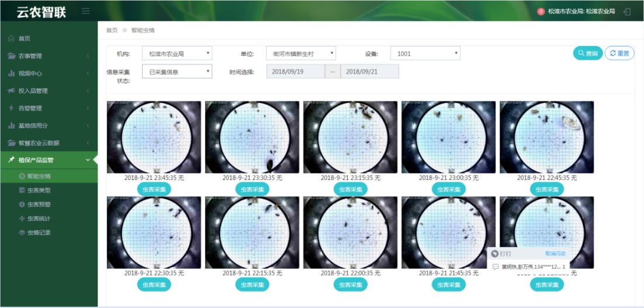Open the 设备 dropdown showing 1001
This screenshot has height=308, width=644.
(425, 54)
